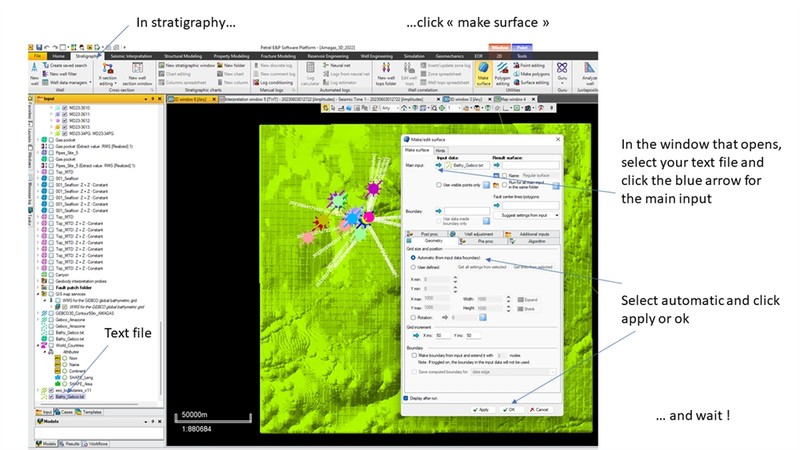The height and width of the screenshot is (450, 800).
Task: Click blue arrow for Boundary input
Action: coord(439,211)
